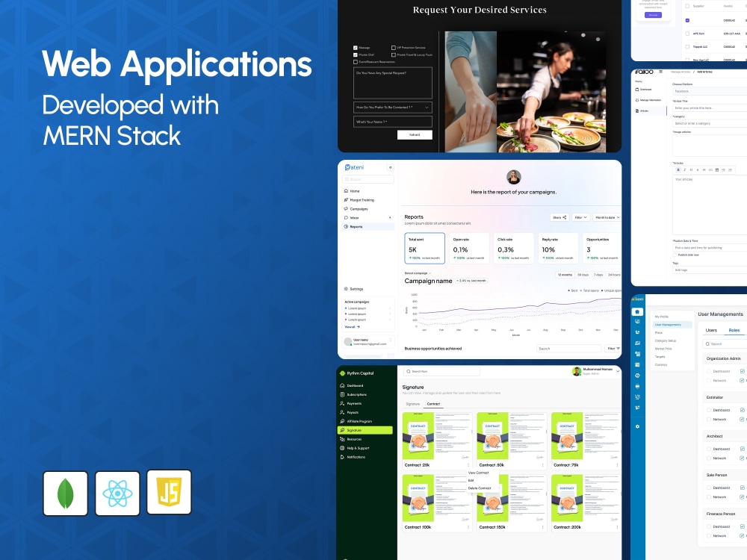Open the Choose Platform Facebook dropdown
747x560 pixels.
tap(710, 91)
